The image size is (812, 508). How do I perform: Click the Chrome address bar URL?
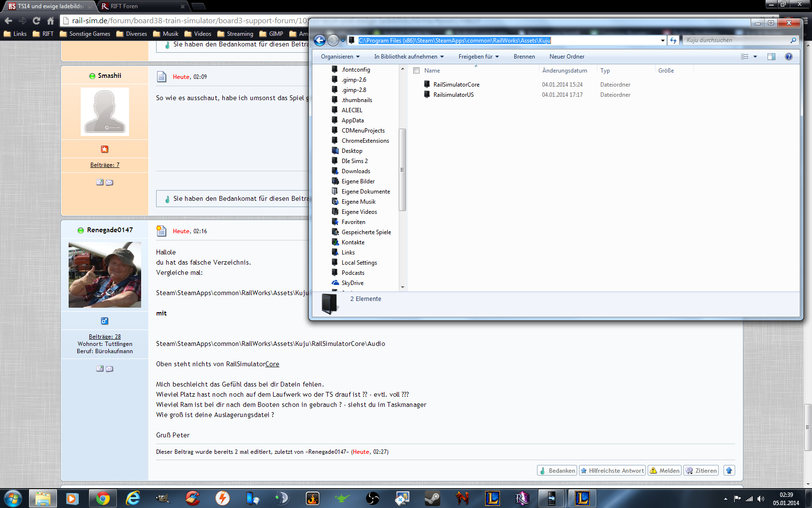pyautogui.click(x=189, y=21)
